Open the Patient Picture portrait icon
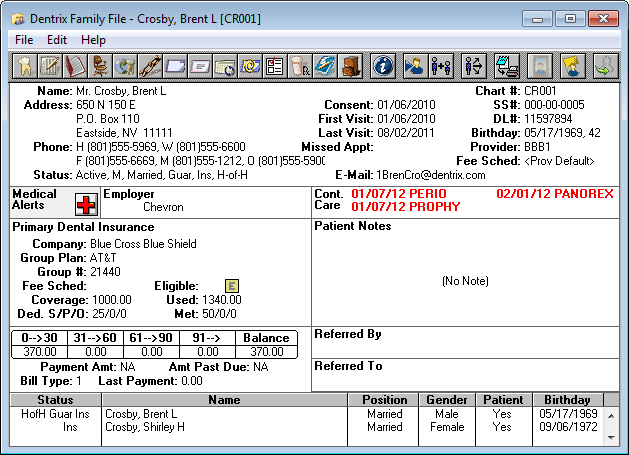 (x=540, y=66)
